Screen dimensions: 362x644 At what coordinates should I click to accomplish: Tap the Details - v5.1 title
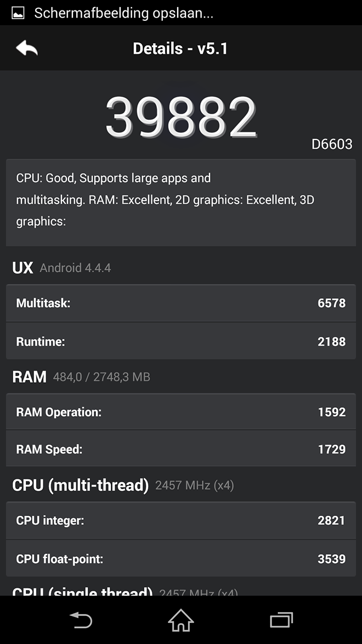click(x=180, y=48)
